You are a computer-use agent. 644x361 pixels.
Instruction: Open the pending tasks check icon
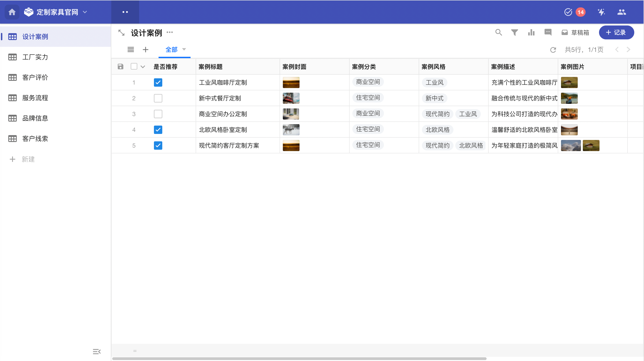568,12
